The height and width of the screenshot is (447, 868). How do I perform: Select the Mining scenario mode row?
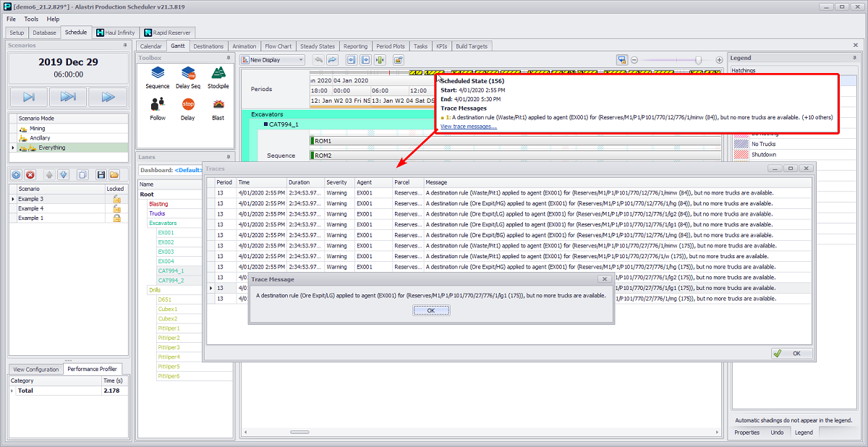(x=36, y=129)
